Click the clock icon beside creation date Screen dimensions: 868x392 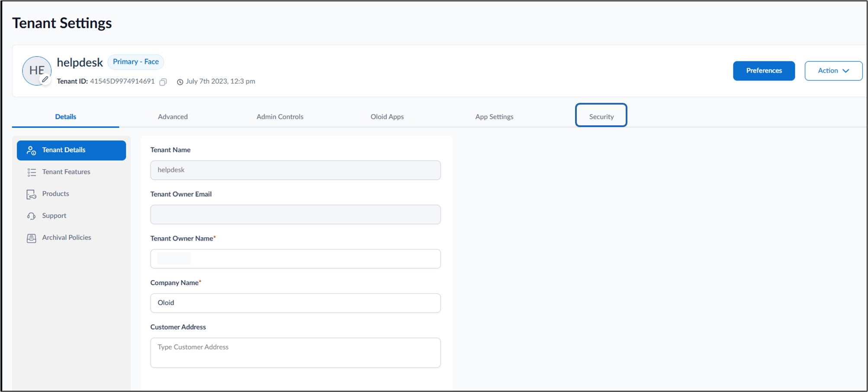tap(180, 82)
